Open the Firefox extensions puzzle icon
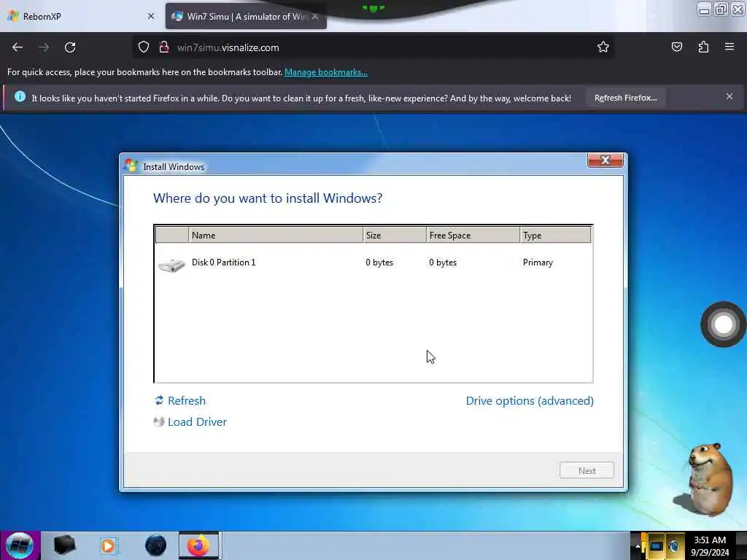This screenshot has height=560, width=747. click(703, 47)
